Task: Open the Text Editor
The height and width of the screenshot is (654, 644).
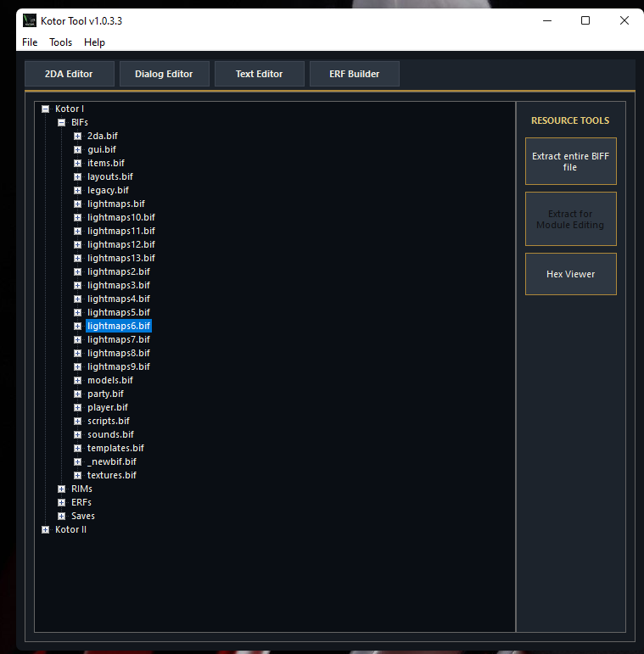Action: click(259, 74)
